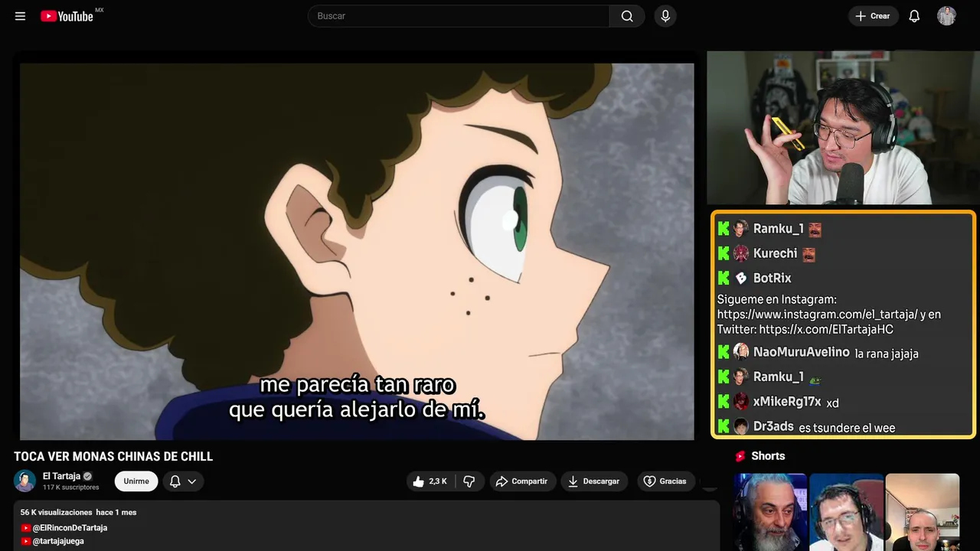Screen dimensions: 980x551
Task: Expand the channel notification bell dropdown
Action: coord(183,481)
